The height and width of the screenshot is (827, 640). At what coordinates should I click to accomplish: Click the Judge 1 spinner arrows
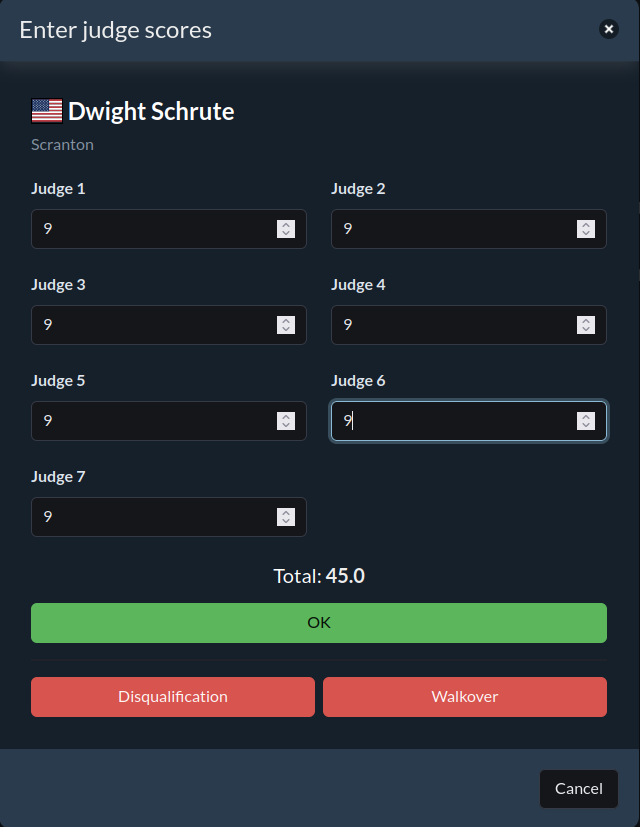pos(286,229)
